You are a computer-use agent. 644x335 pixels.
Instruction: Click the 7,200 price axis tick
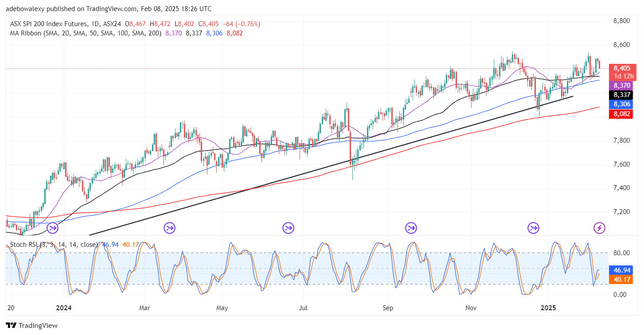(x=622, y=212)
